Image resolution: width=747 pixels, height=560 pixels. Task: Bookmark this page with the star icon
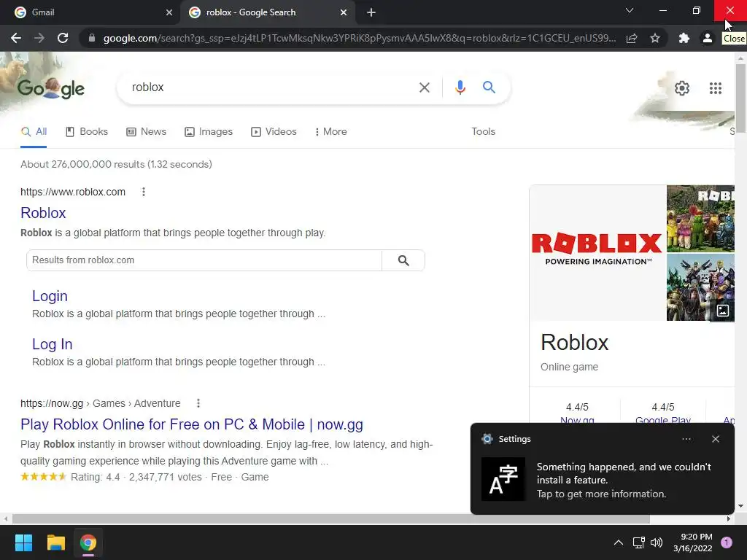655,38
